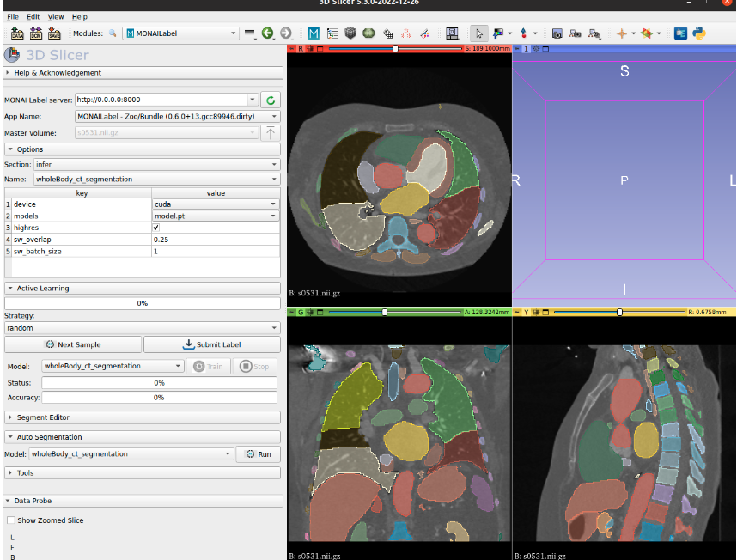Image resolution: width=737 pixels, height=560 pixels.
Task: Open the Data module list icon
Action: point(332,33)
